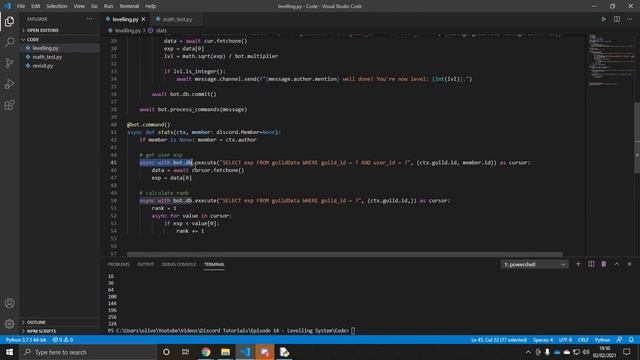Open the Windows Action Center icon

627,352
